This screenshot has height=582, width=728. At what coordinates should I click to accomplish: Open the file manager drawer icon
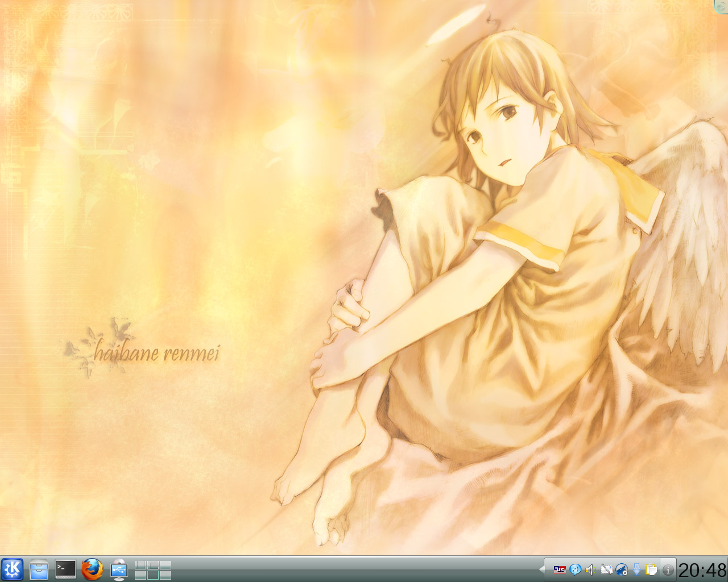(x=39, y=569)
